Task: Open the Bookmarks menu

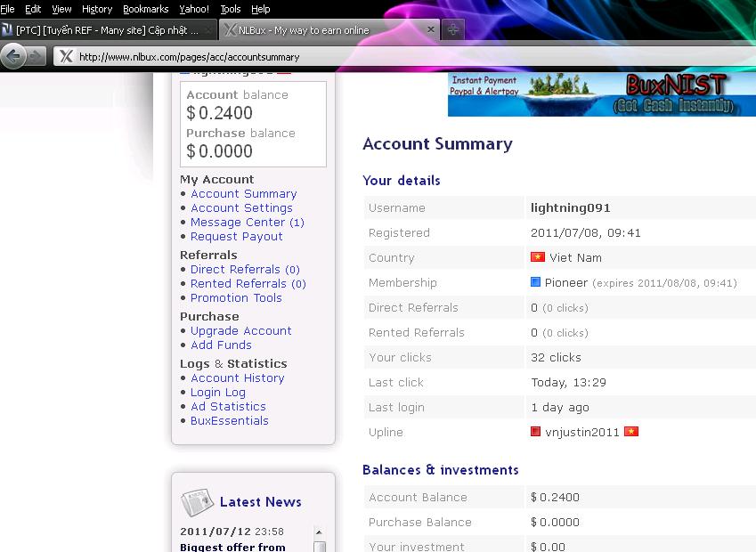Action: (146, 9)
